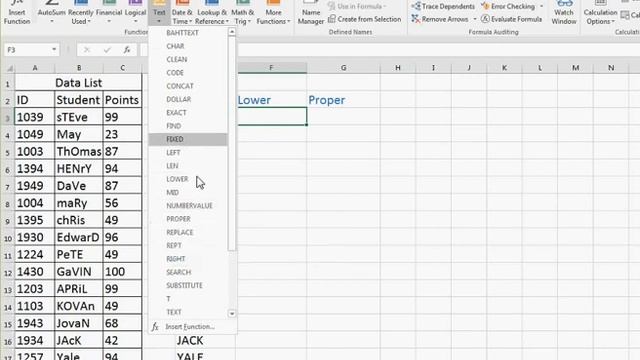
Task: Click the Name Box showing F3
Action: pyautogui.click(x=27, y=50)
